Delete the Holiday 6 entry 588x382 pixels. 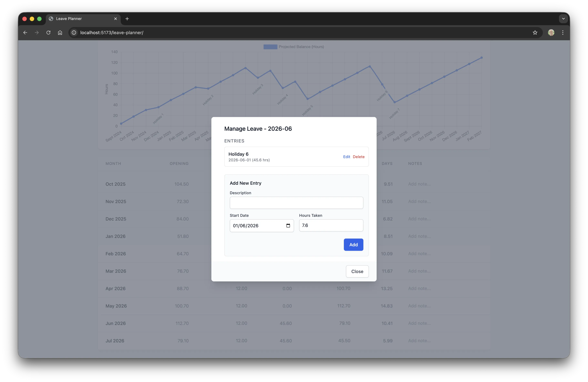[x=359, y=157]
